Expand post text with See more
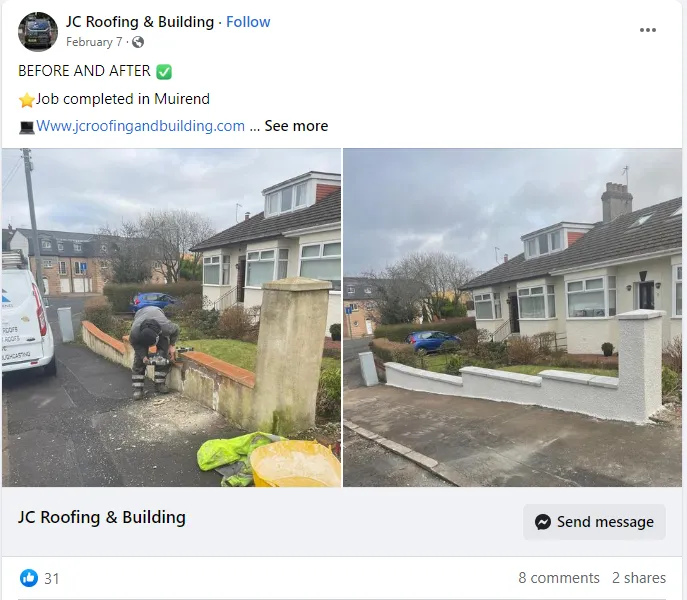This screenshot has height=600, width=687. [296, 126]
